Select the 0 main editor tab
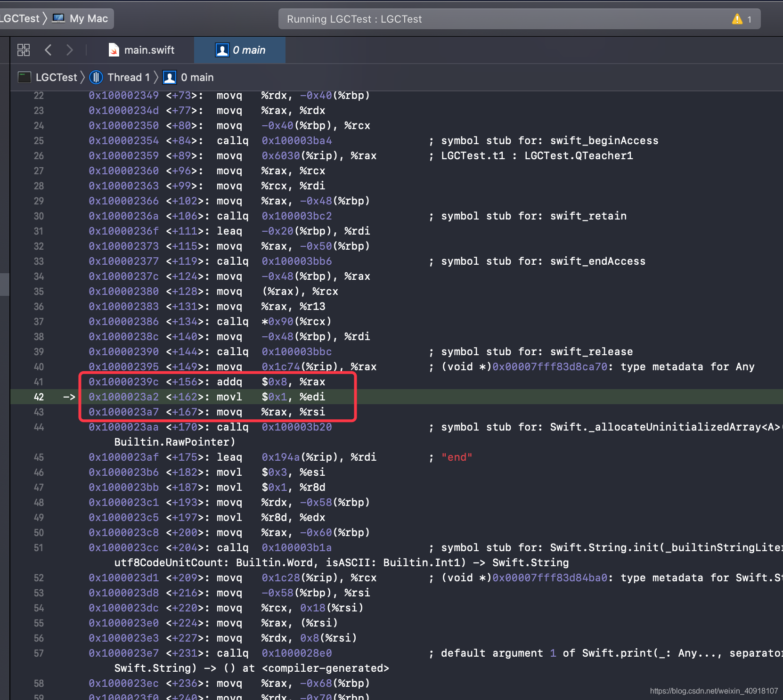Image resolution: width=783 pixels, height=700 pixels. click(x=240, y=50)
